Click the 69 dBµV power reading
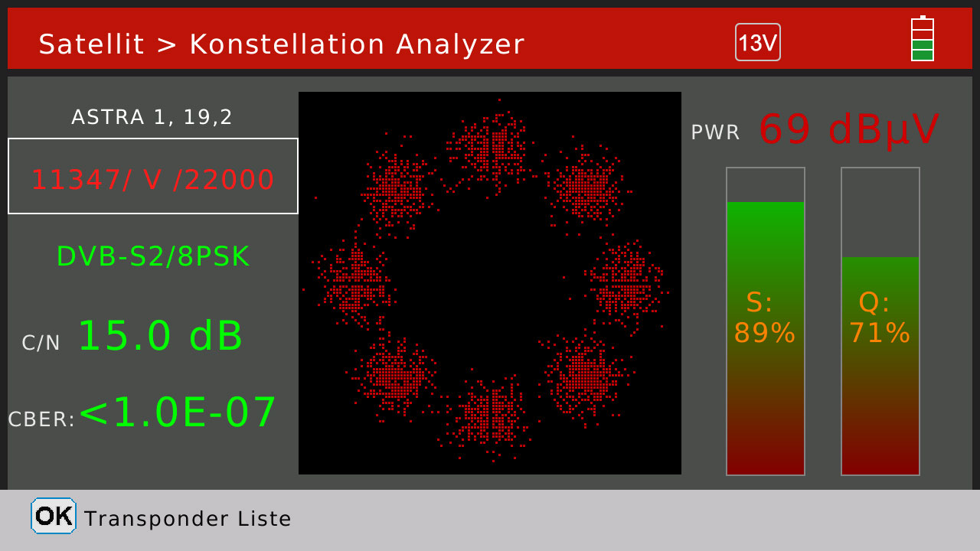 point(848,130)
